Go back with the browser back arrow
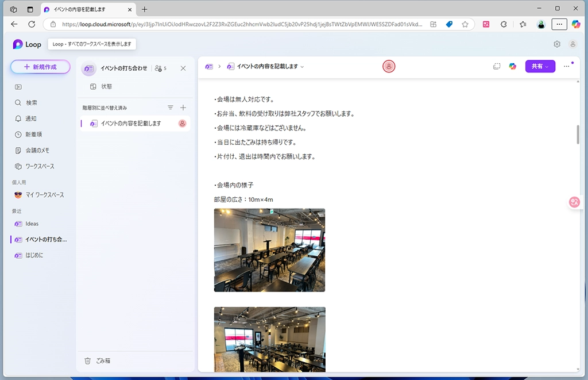Screen dimensions: 588x380 [14, 24]
